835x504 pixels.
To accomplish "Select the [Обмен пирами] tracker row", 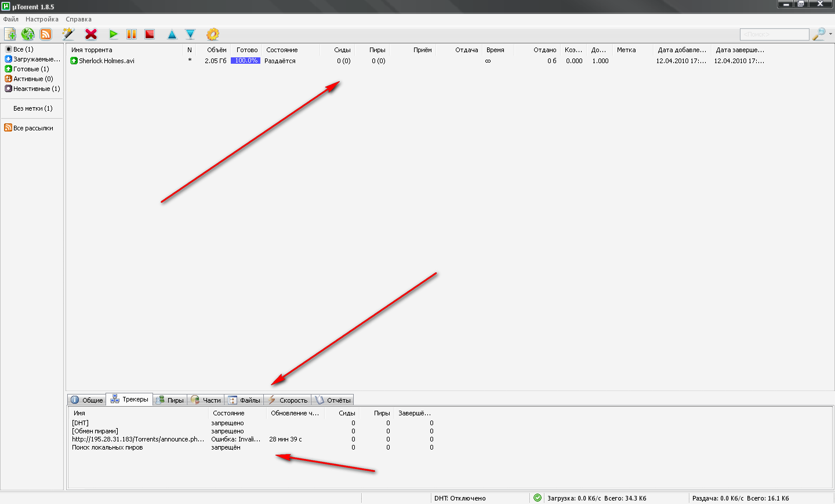I will pyautogui.click(x=253, y=431).
